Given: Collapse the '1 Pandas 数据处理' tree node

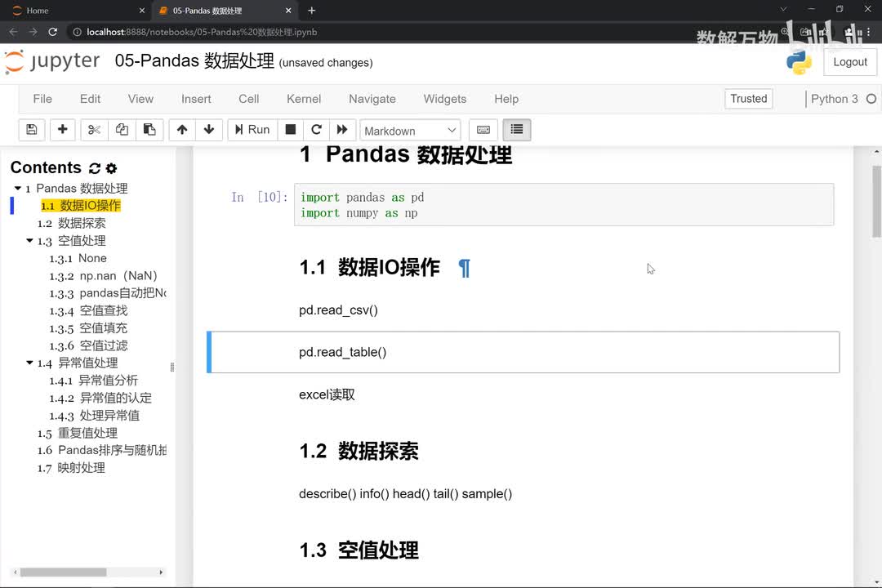Looking at the screenshot, I should pos(17,188).
